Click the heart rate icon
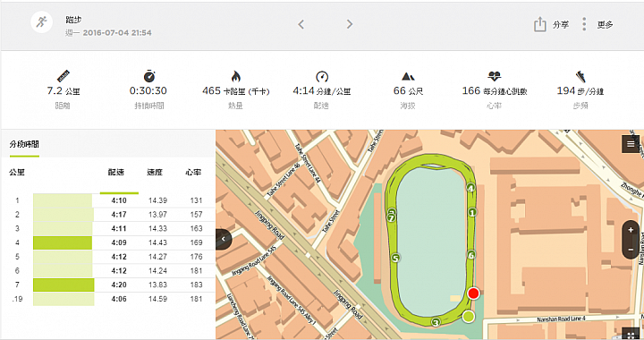Image resolution: width=644 pixels, height=340 pixels. [494, 76]
